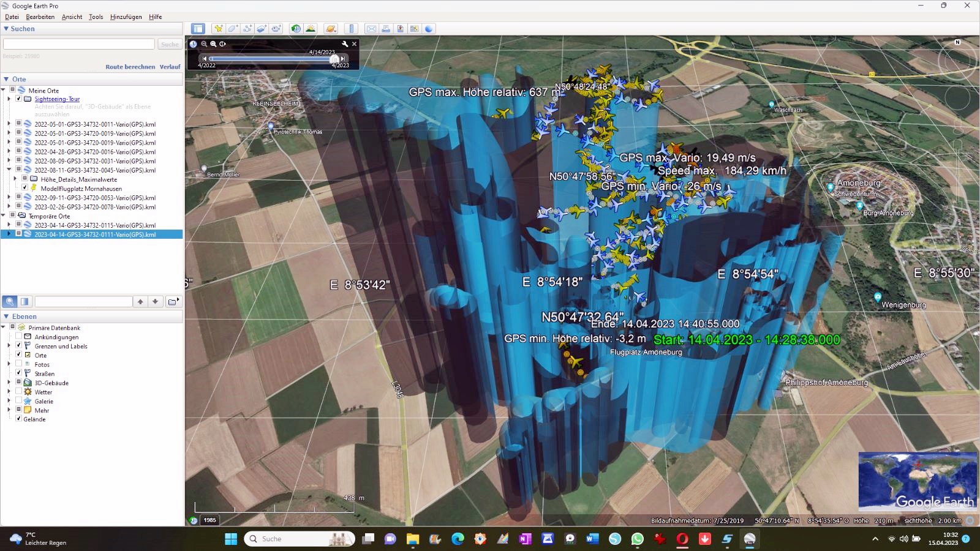Click the historical imagery year 1985 badge
The image size is (980, 551).
tap(209, 520)
